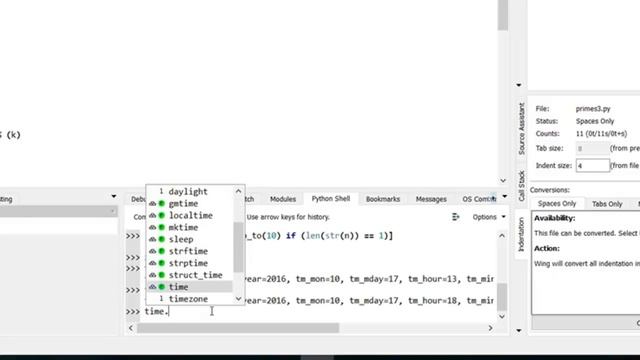Open the upper right panel dropdown arrow
The image size is (640, 360).
(519, 85)
